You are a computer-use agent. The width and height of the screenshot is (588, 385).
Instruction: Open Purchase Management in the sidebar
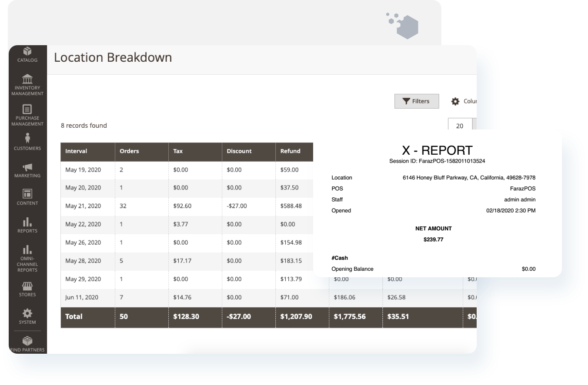tap(27, 115)
